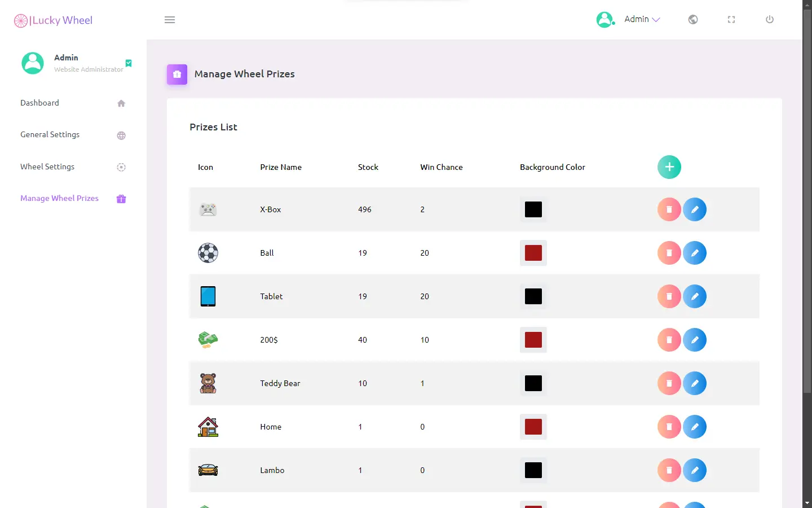Click the Lucky Wheel logo link
Image resolution: width=812 pixels, height=508 pixels.
53,20
